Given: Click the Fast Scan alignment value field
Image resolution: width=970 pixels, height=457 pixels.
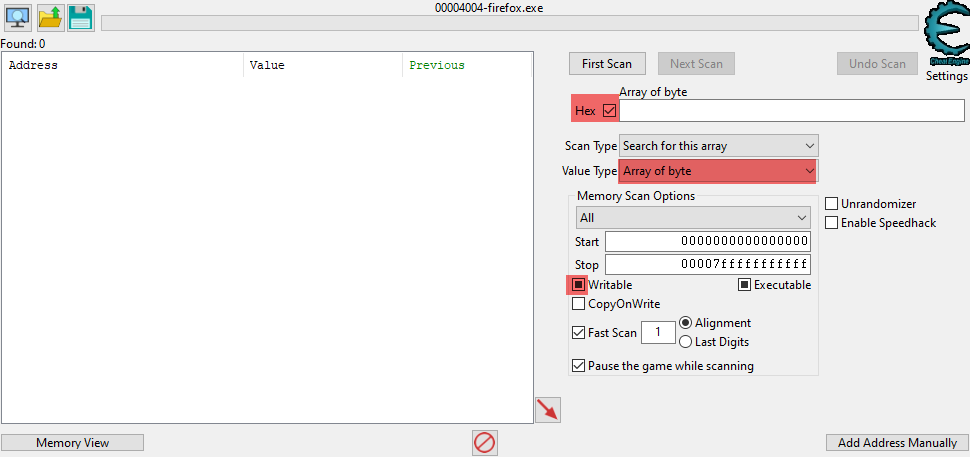Looking at the screenshot, I should click(658, 333).
